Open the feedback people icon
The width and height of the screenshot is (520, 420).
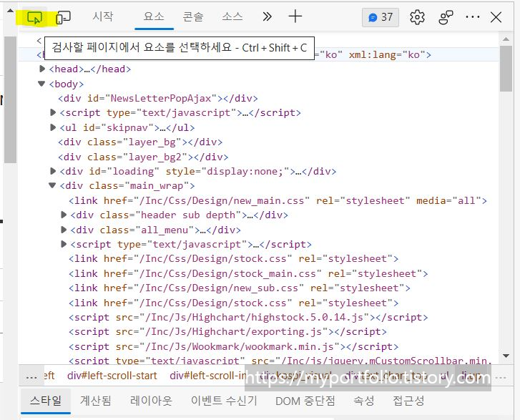click(x=446, y=17)
